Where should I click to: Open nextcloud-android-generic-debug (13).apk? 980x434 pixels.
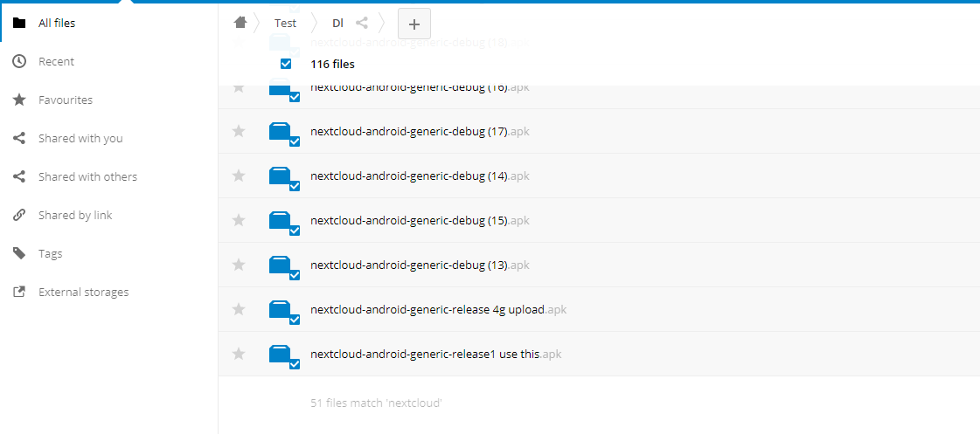(x=420, y=265)
